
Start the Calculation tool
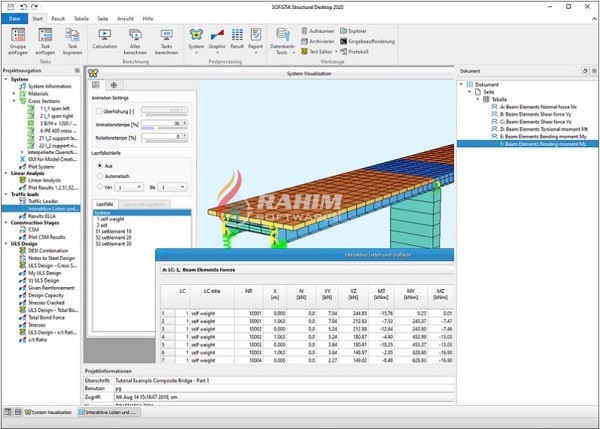coord(104,36)
